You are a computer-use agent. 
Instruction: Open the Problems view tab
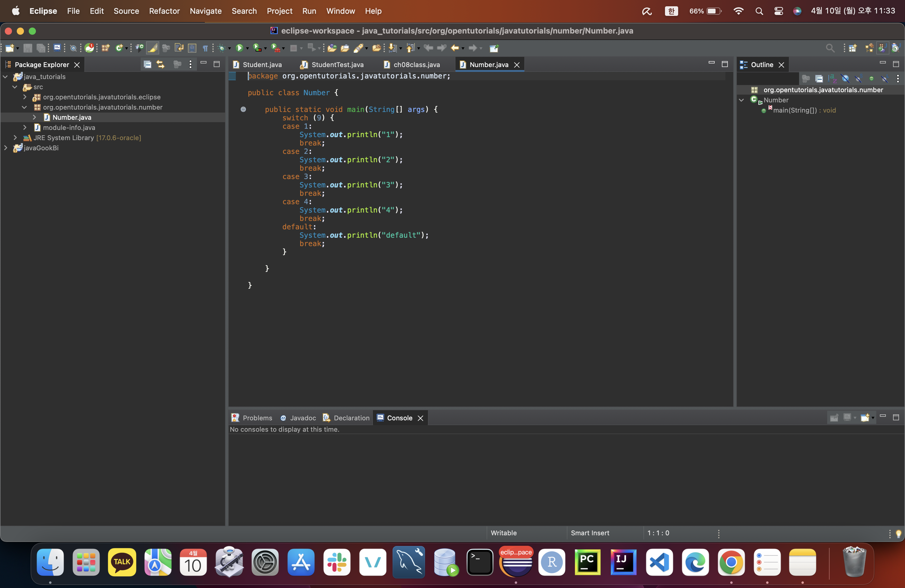[x=257, y=418]
